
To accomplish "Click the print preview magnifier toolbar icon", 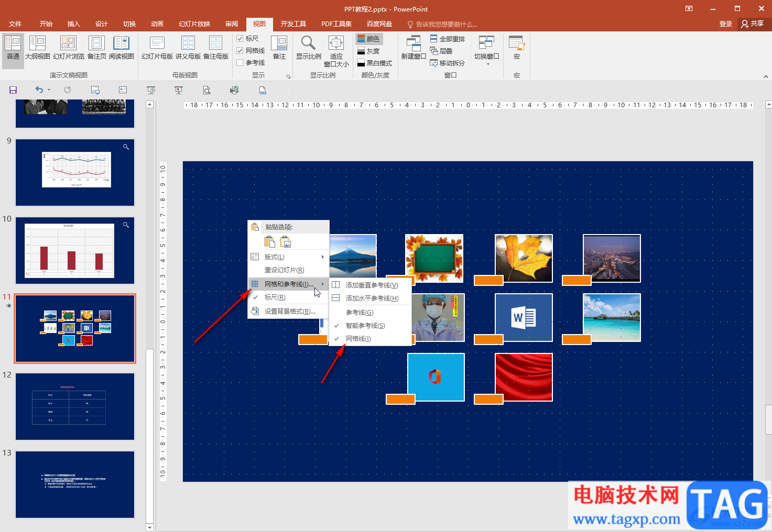I will click(x=207, y=90).
